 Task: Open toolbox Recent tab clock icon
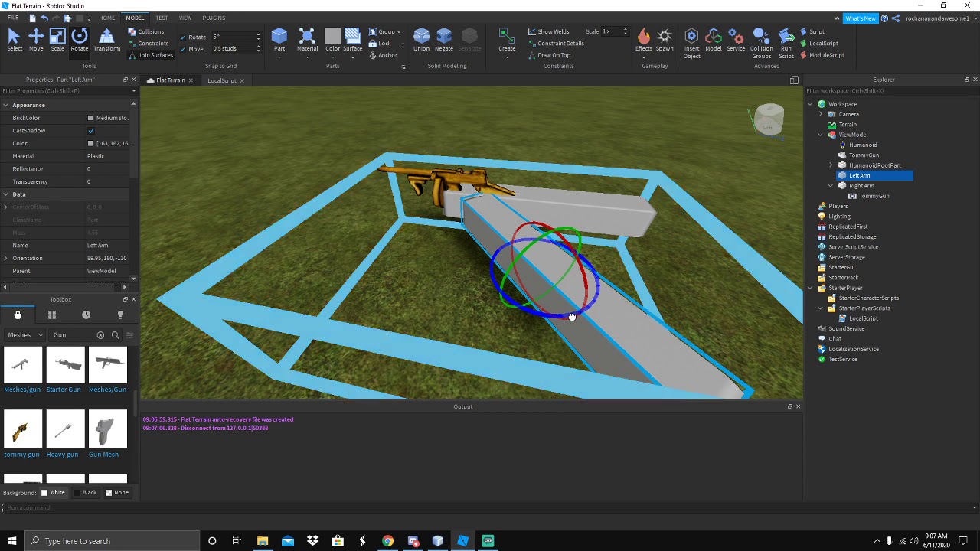click(86, 315)
